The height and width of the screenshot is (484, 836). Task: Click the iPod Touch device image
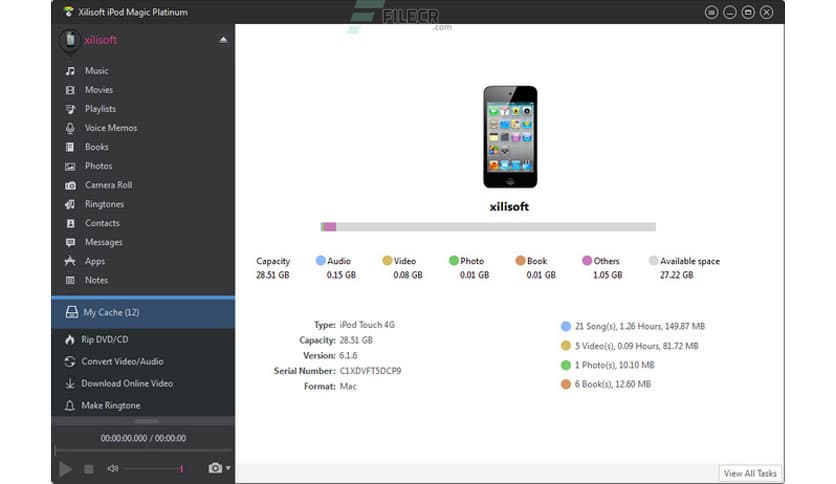510,137
